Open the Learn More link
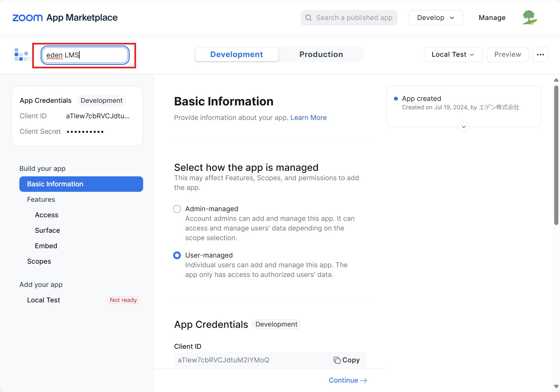Image resolution: width=560 pixels, height=392 pixels. 309,118
